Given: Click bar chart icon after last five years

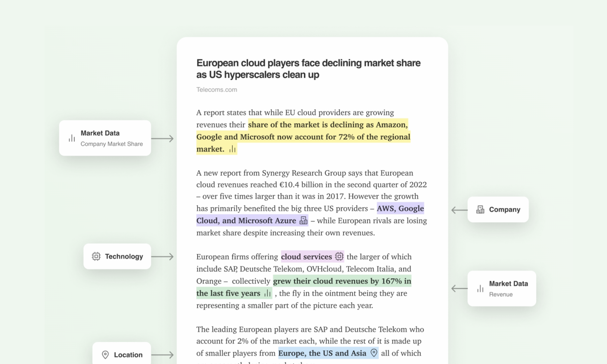Looking at the screenshot, I should click(x=267, y=293).
